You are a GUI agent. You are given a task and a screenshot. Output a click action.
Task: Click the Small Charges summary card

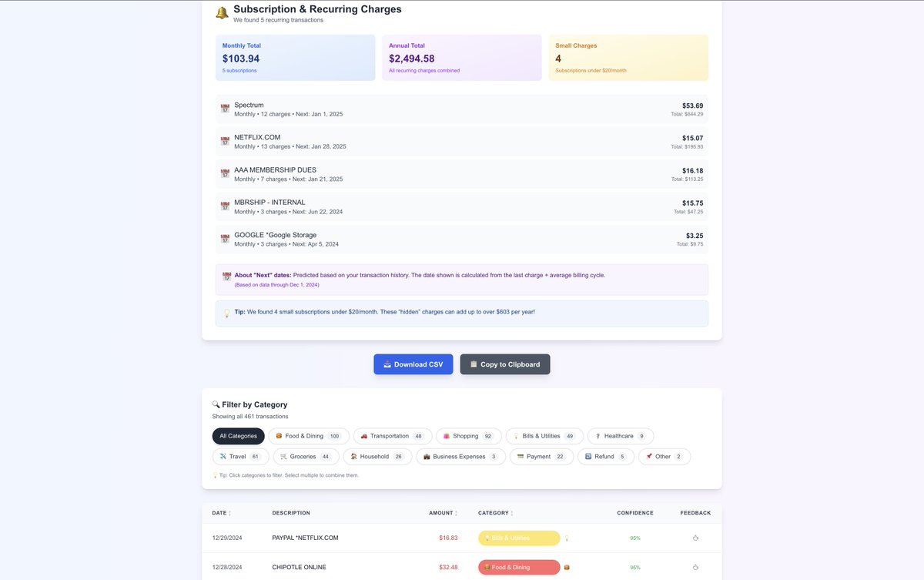coord(628,58)
